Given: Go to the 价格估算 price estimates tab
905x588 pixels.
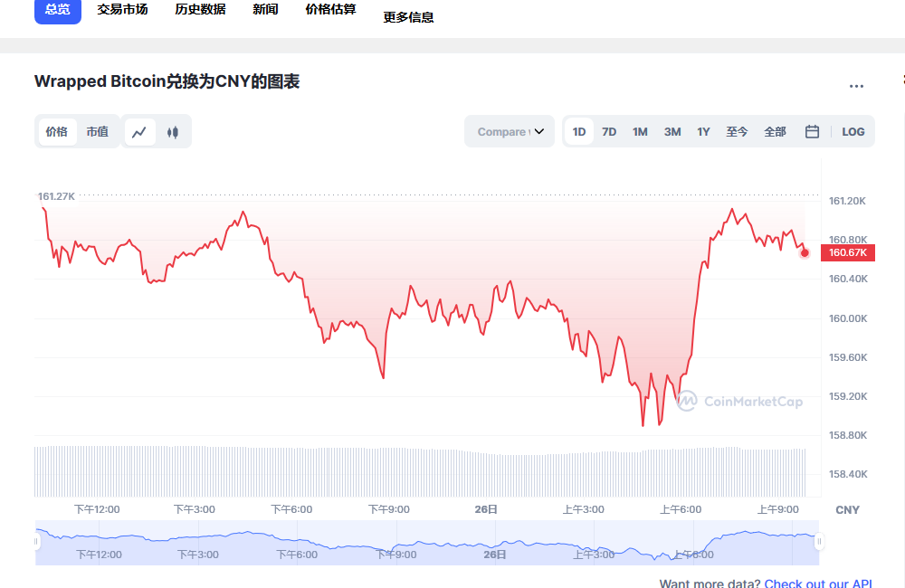Looking at the screenshot, I should (x=330, y=9).
